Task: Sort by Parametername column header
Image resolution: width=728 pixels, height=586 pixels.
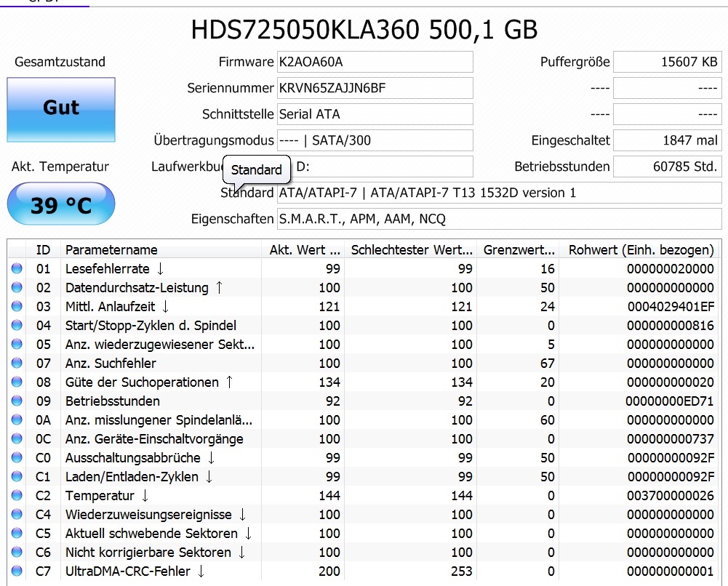Action: [161, 249]
